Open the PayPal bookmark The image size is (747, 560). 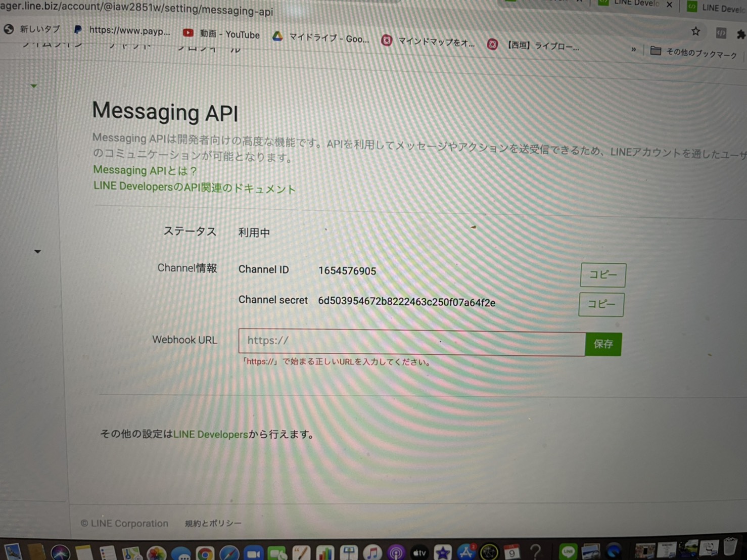click(122, 30)
